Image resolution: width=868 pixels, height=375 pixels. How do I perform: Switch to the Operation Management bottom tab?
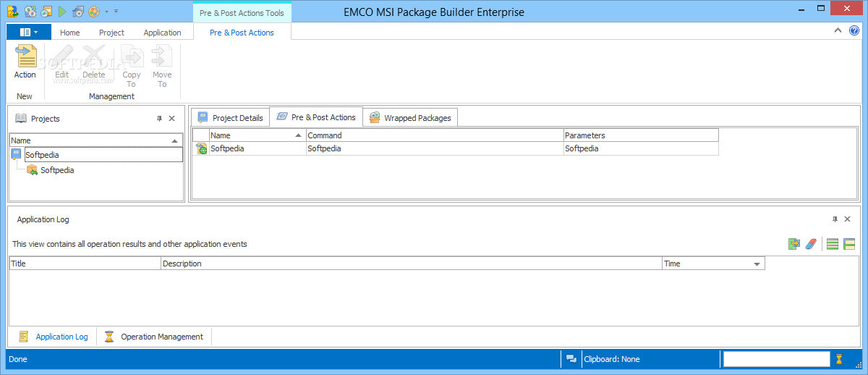(153, 337)
